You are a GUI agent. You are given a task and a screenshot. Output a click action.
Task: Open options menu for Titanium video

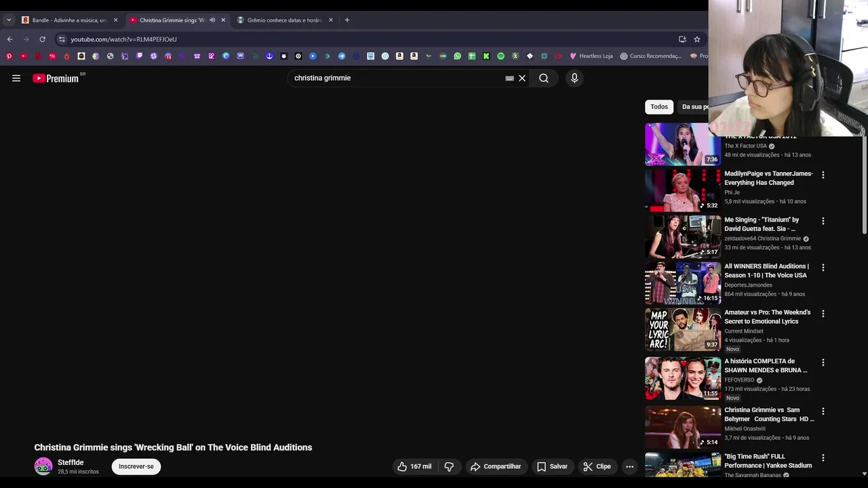click(x=823, y=221)
